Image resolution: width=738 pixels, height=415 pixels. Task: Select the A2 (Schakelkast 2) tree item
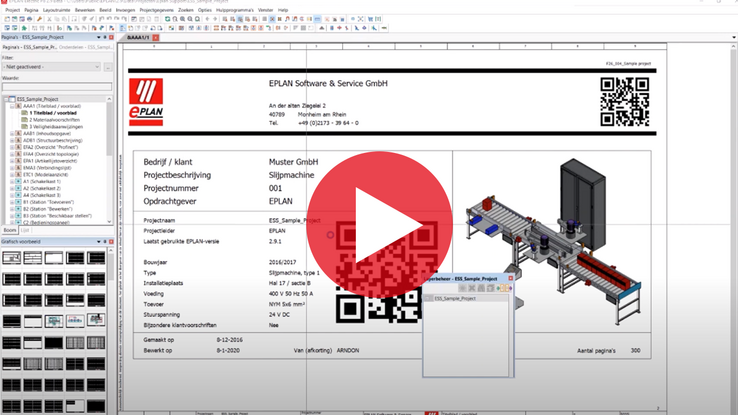tap(41, 188)
